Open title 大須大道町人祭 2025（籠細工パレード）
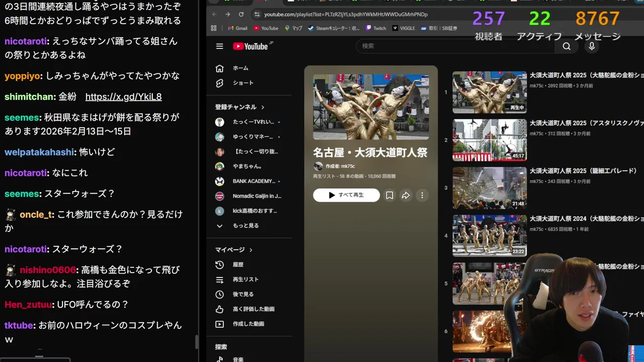 pos(584,171)
